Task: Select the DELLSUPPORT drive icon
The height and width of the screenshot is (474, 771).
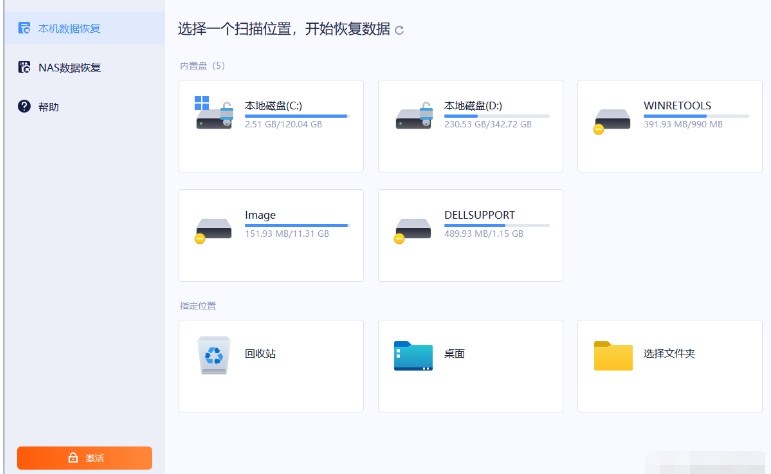Action: pos(413,227)
